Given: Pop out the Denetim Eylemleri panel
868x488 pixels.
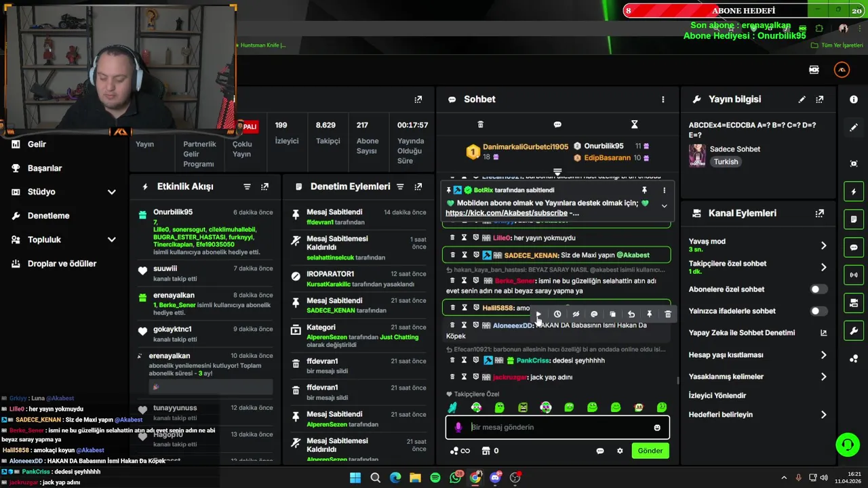Looking at the screenshot, I should click(418, 187).
